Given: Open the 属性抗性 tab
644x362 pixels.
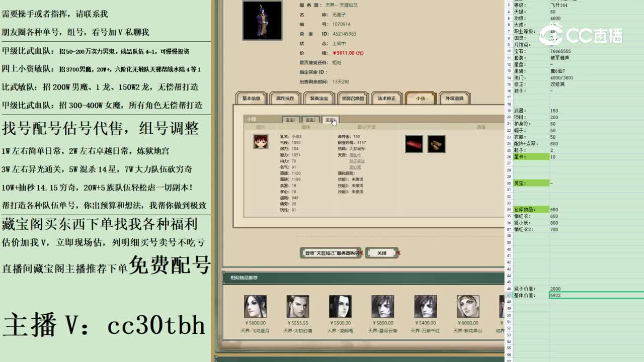Looking at the screenshot, I should (285, 99).
